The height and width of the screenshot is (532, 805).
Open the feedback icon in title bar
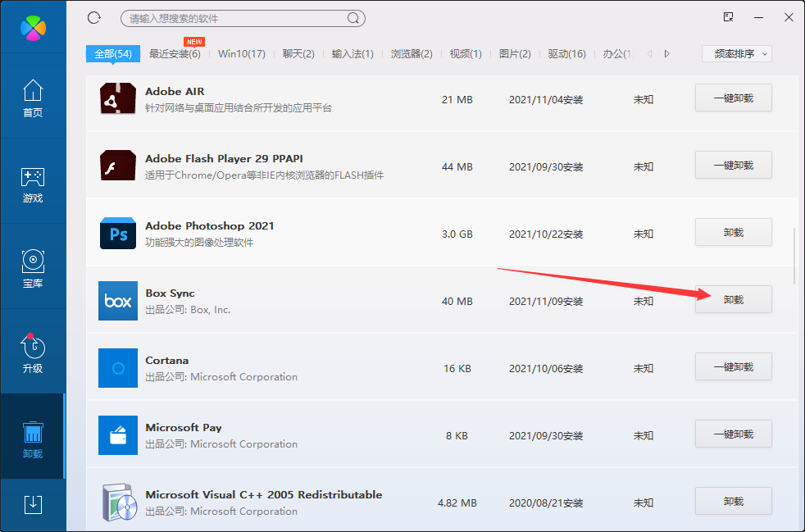[x=729, y=17]
